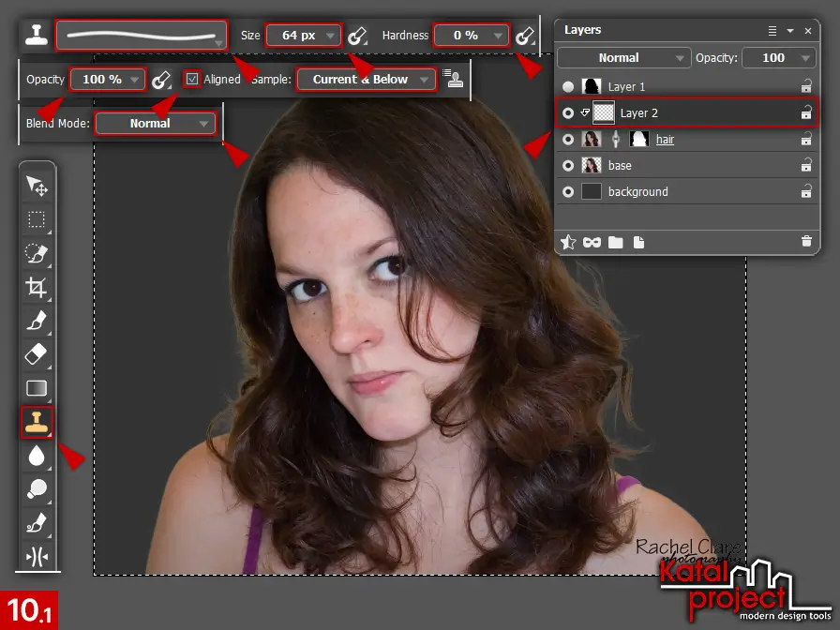Open the Sample: Current & Below dropdown
This screenshot has height=630, width=840.
[x=365, y=80]
